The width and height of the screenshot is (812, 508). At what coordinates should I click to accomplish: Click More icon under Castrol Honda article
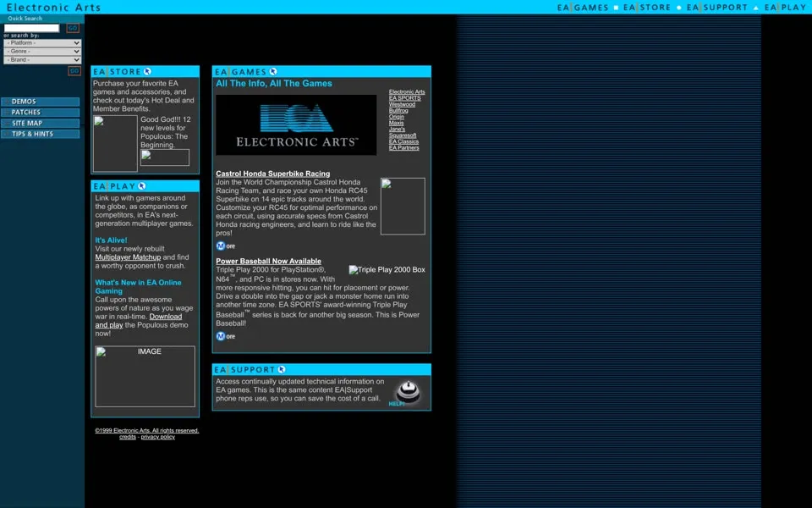[225, 246]
